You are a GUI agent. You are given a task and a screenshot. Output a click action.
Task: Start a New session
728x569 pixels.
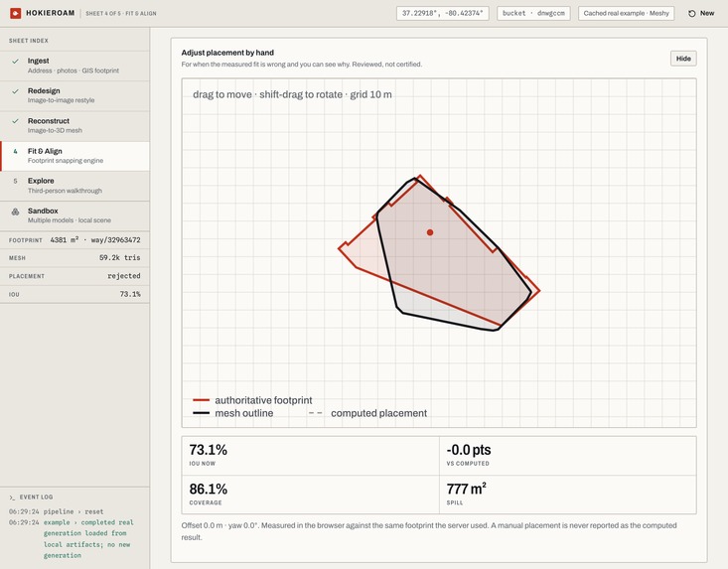point(701,14)
